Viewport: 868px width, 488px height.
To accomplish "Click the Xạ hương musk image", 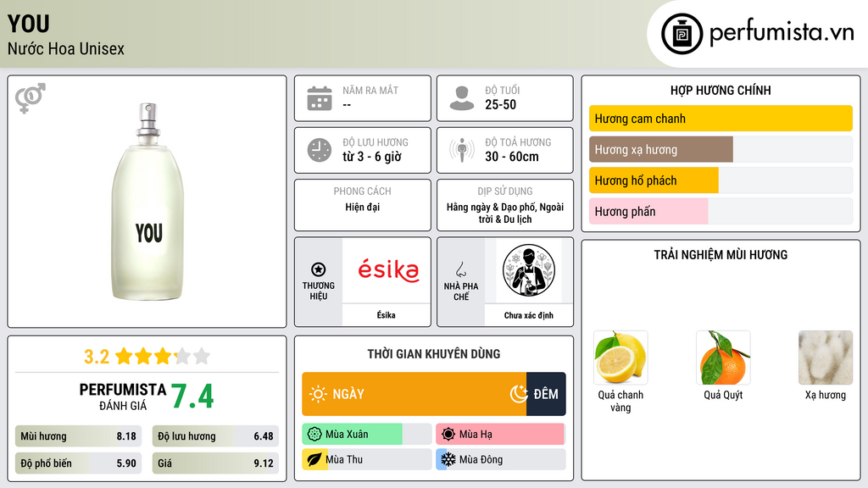I will (x=826, y=358).
